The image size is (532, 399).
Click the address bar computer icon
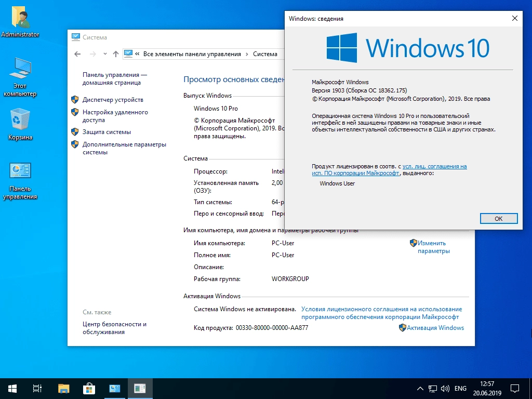(128, 54)
